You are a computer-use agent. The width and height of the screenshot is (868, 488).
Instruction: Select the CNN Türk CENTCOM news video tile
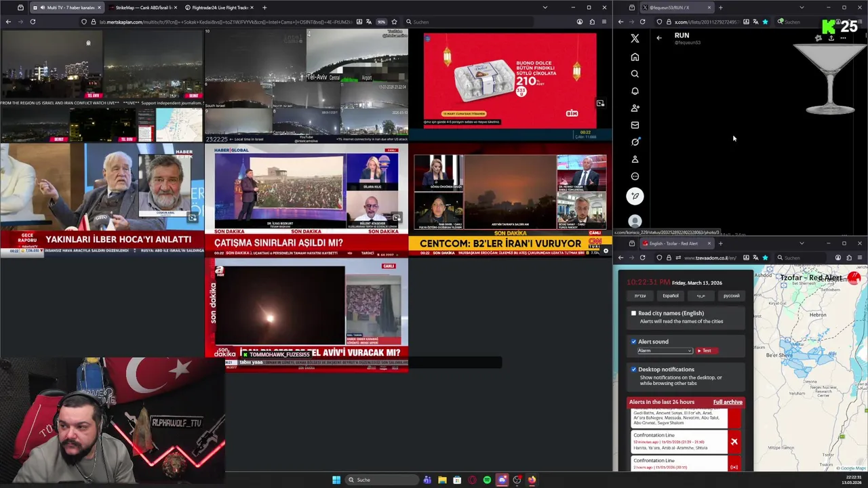[x=510, y=201]
